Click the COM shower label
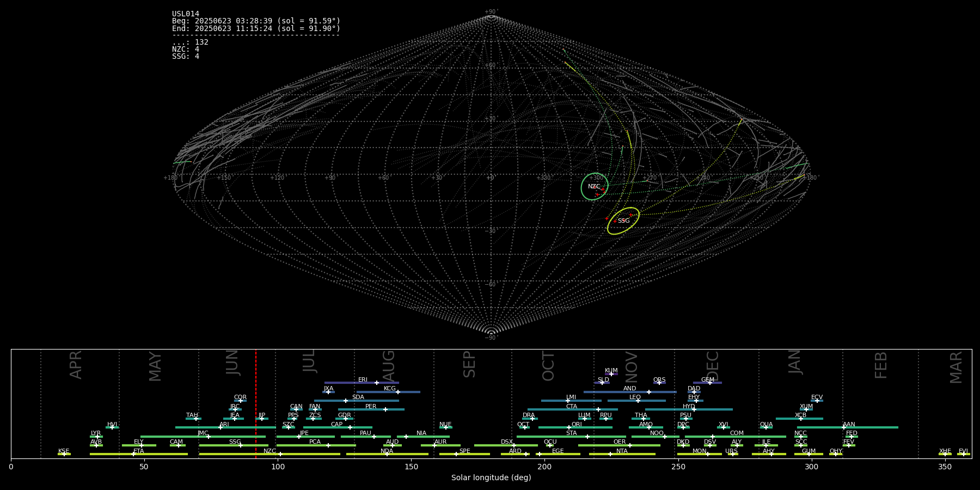This screenshot has height=490, width=980. click(x=737, y=433)
